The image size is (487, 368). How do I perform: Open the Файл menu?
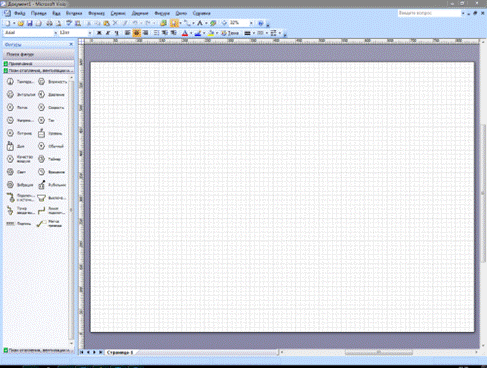20,13
